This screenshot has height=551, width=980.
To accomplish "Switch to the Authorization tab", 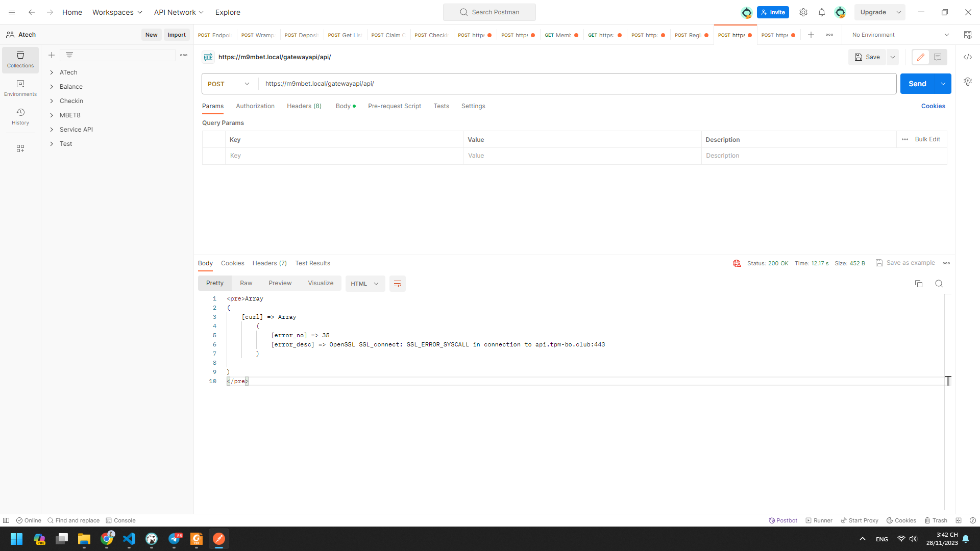I will pyautogui.click(x=255, y=106).
